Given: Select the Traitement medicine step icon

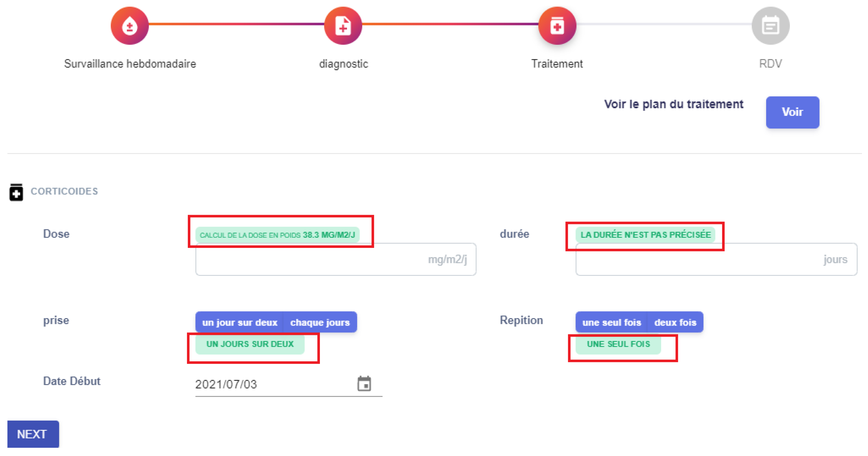Looking at the screenshot, I should 557,26.
